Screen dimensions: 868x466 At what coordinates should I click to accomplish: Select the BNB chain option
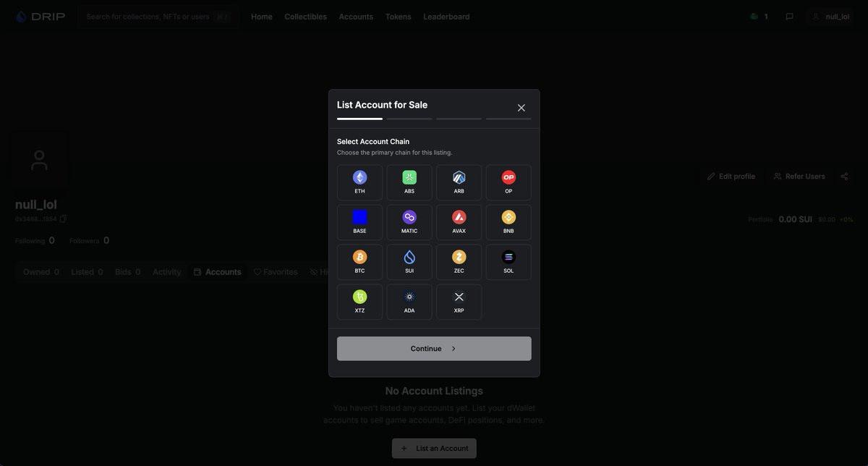pos(509,222)
